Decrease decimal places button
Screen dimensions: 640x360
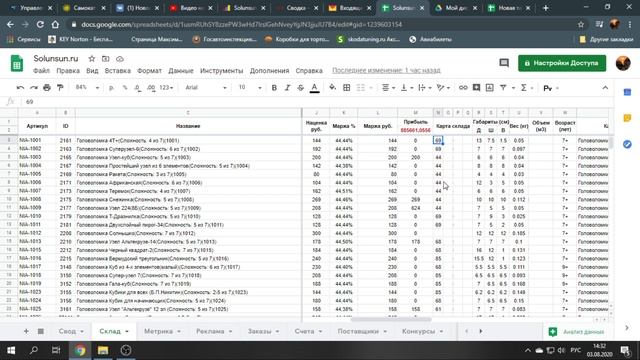click(x=138, y=88)
